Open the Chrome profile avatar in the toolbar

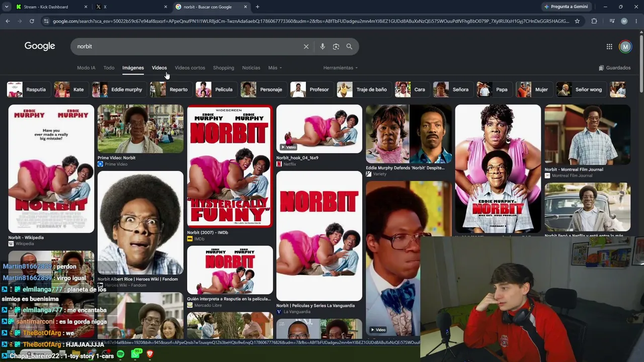tap(624, 21)
